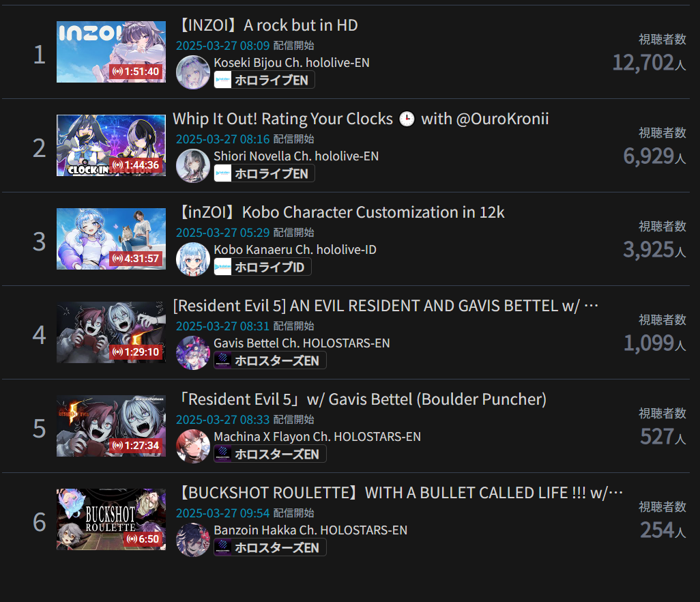Open Resident Evil 5 w/ Gavis Bettel title
The image size is (700, 602).
click(362, 399)
